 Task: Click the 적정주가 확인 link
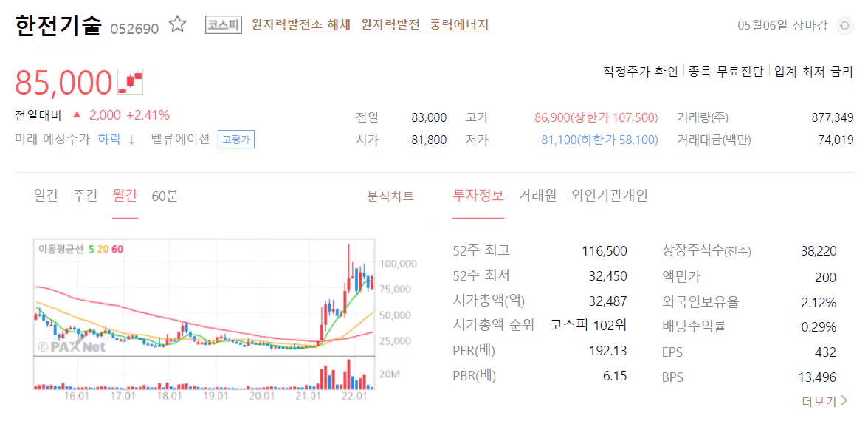coord(640,72)
